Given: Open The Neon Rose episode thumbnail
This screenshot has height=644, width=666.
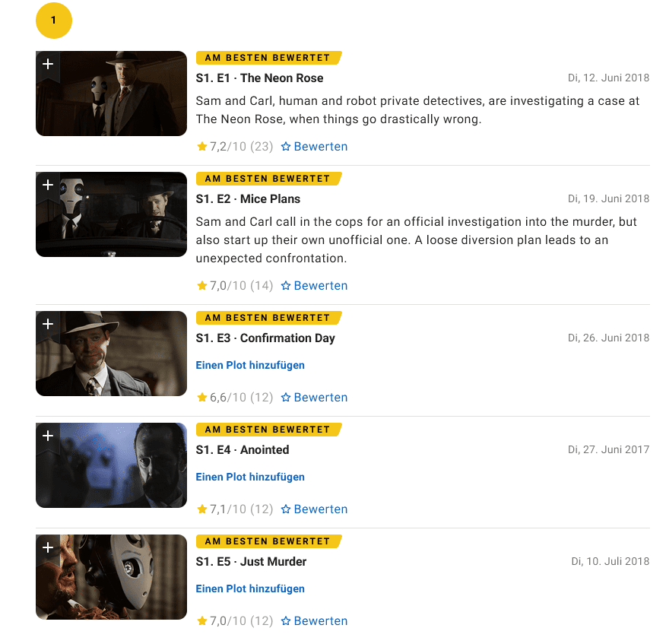Looking at the screenshot, I should (x=111, y=94).
